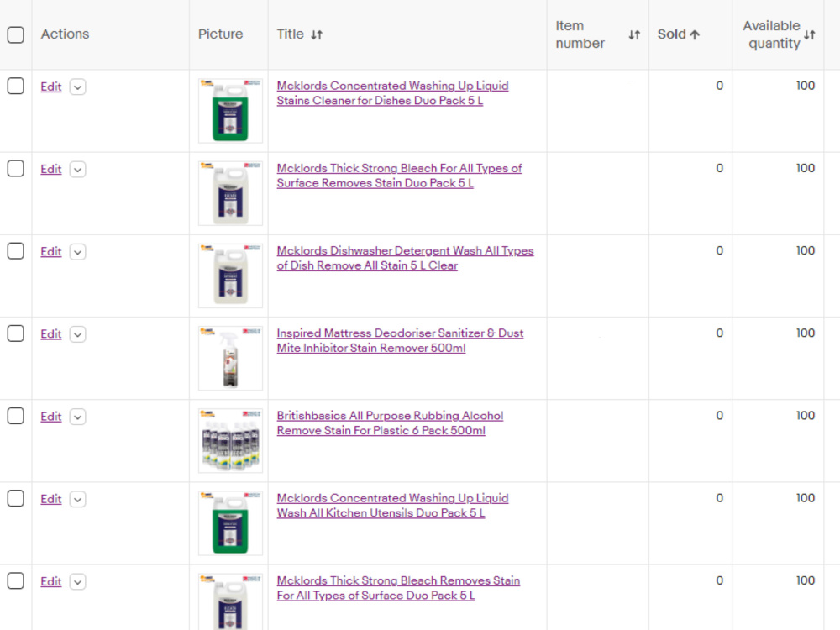Expand actions arrow for Wash All Kitchen Utensils
This screenshot has width=840, height=630.
[77, 499]
